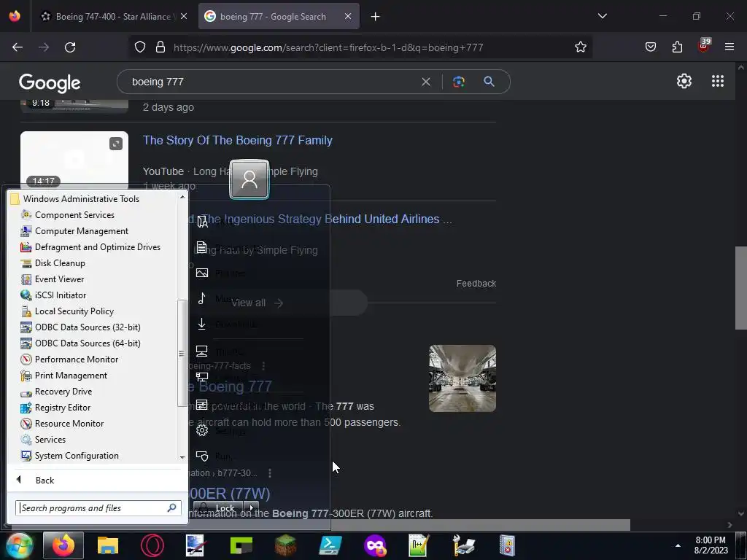Open the Firefox Extensions menu
Image resolution: width=747 pixels, height=560 pixels.
677,47
